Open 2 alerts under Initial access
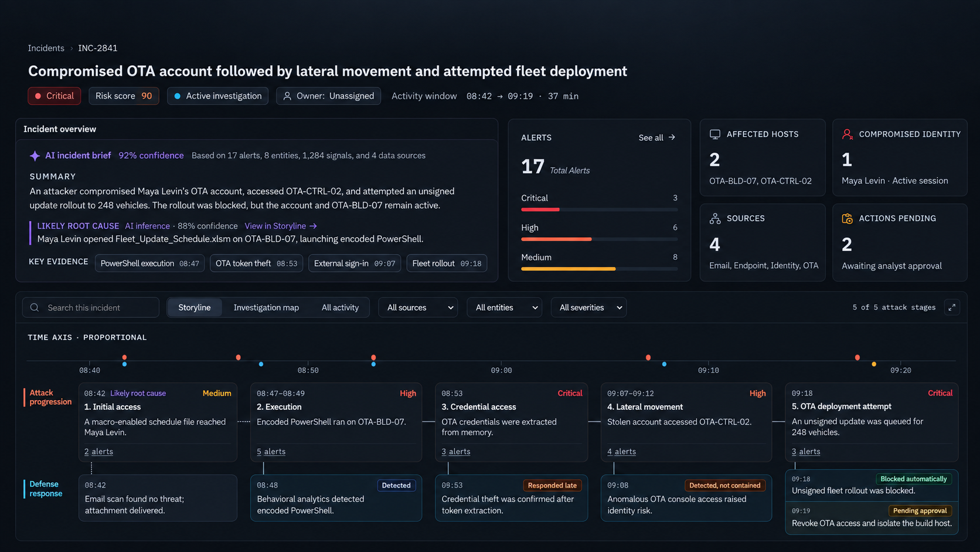The width and height of the screenshot is (980, 552). pyautogui.click(x=98, y=452)
